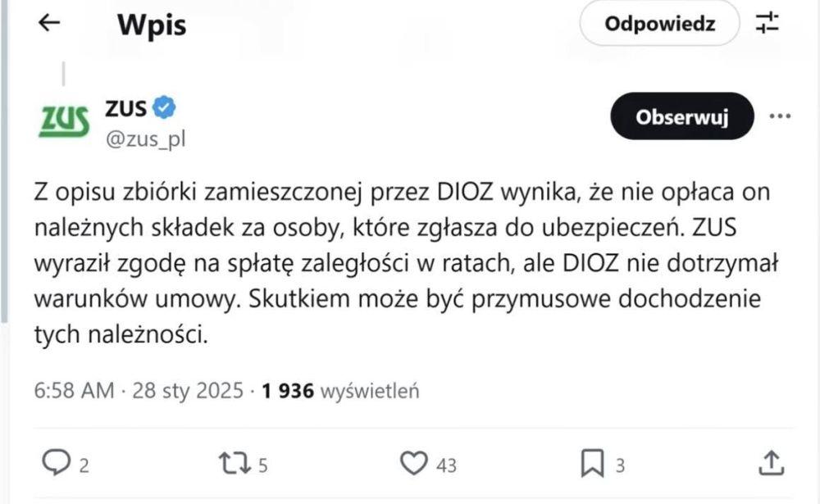Click the reply speech bubble icon
This screenshot has width=820, height=504.
pyautogui.click(x=55, y=464)
